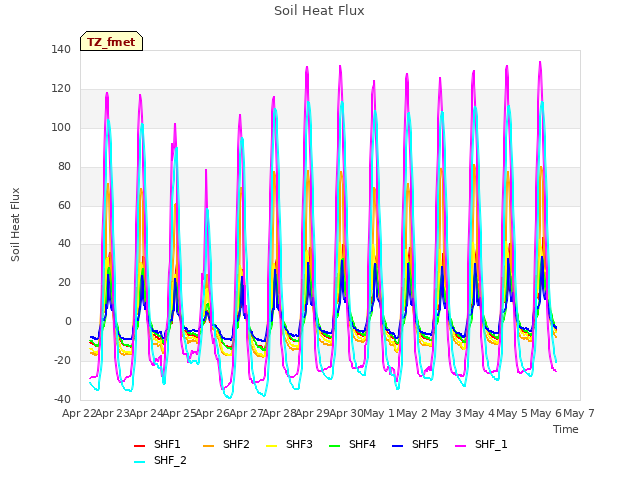Select the SHF5 legend label
This screenshot has height=480, width=640.
425,444
